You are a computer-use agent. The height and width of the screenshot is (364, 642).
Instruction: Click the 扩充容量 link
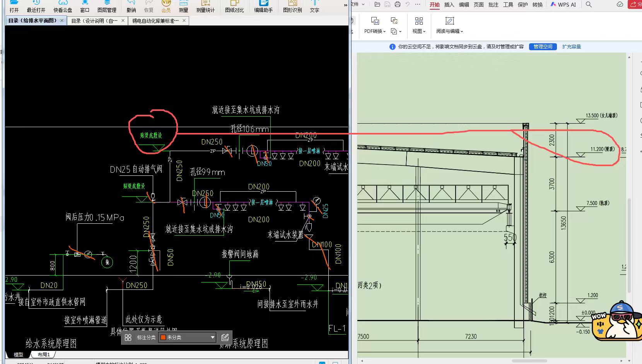pos(571,47)
